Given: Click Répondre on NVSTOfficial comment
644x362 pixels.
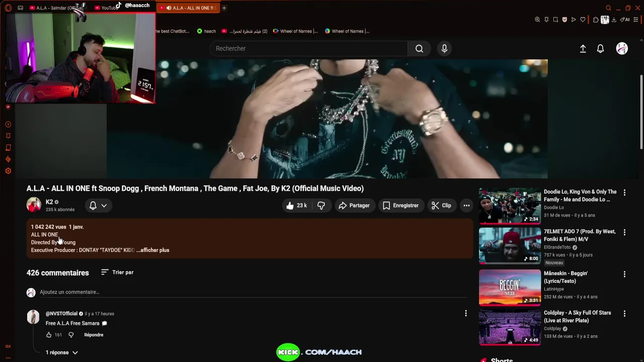Looking at the screenshot, I should (x=94, y=335).
